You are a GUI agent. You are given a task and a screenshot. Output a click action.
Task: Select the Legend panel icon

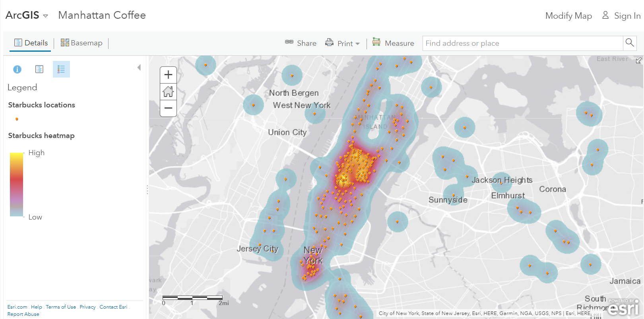pyautogui.click(x=61, y=69)
